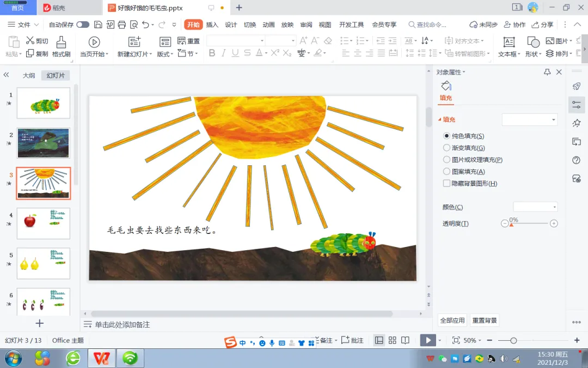Adjust the transparency (透明度) slider

tap(511, 224)
